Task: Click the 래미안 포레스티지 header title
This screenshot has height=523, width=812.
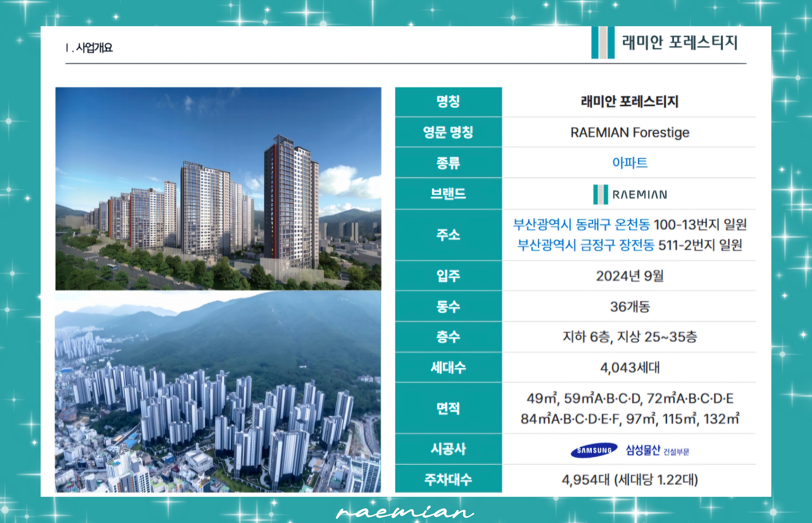Action: tap(680, 43)
